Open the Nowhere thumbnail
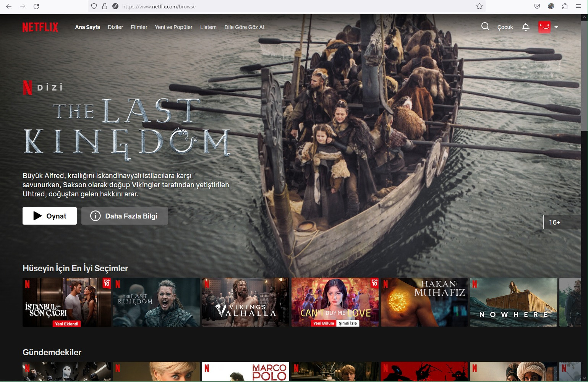Image resolution: width=588 pixels, height=382 pixels. point(513,302)
